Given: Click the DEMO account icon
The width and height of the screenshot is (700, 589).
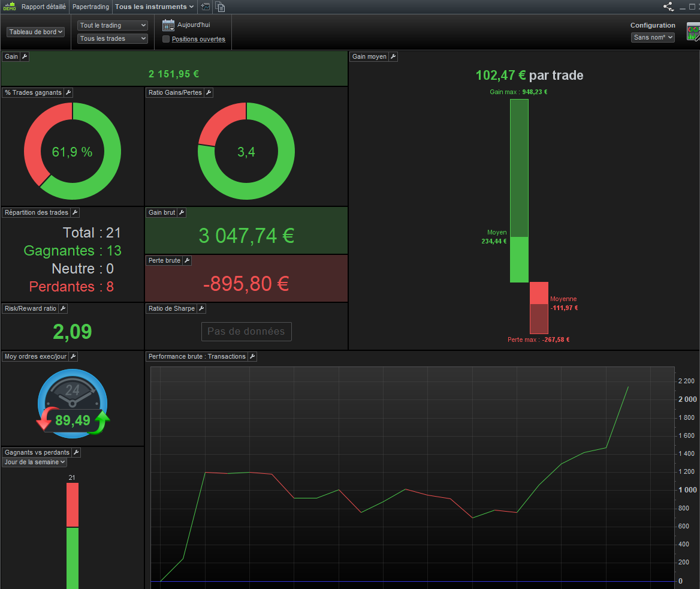Looking at the screenshot, I should pyautogui.click(x=10, y=7).
